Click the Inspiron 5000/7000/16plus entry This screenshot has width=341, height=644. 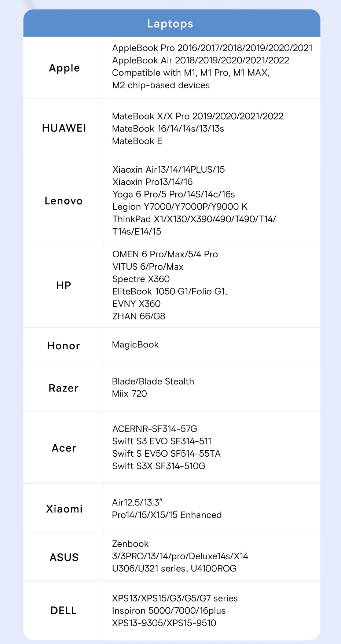(x=169, y=611)
